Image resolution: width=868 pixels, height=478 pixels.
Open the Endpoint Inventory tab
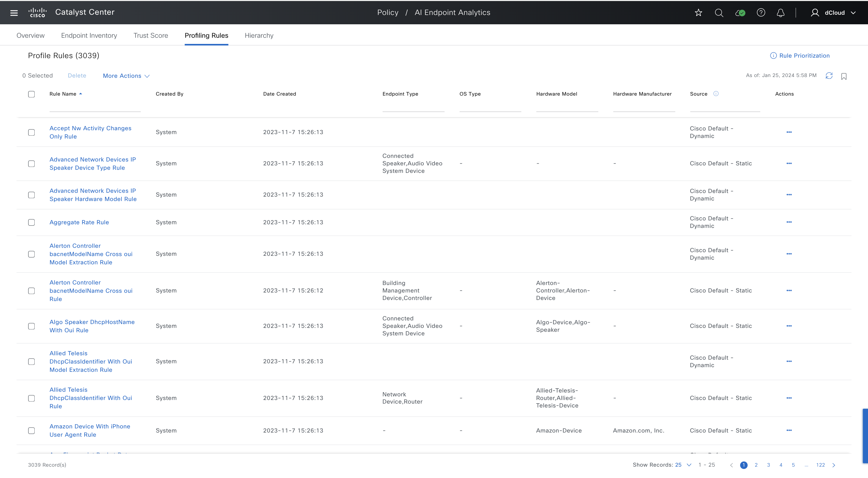coord(89,35)
